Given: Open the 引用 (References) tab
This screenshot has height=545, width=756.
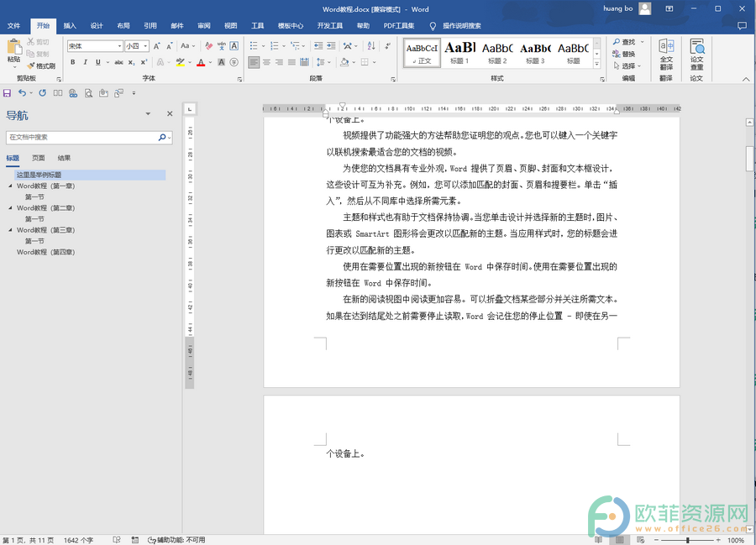Looking at the screenshot, I should pos(150,25).
